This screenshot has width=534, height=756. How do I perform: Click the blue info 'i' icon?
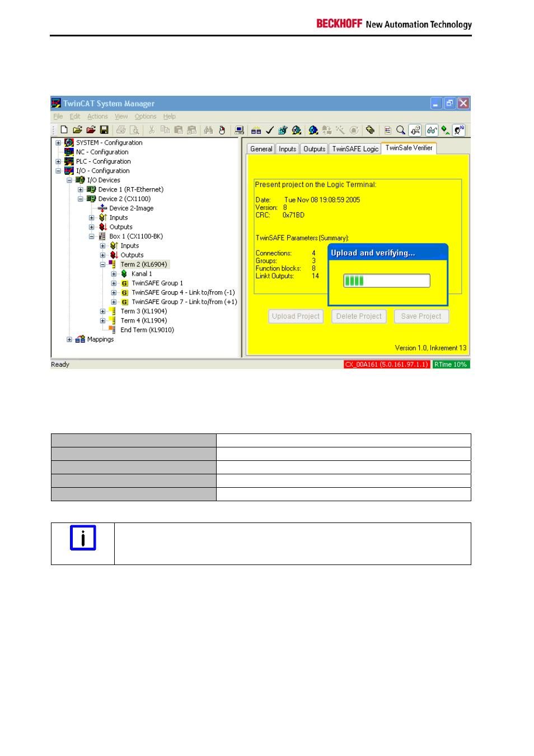(83, 538)
